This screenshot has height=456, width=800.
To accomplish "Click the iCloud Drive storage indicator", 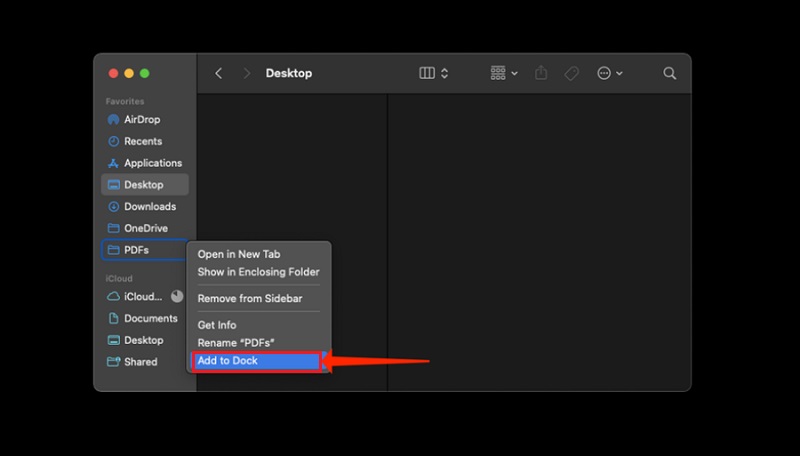I will [x=177, y=297].
